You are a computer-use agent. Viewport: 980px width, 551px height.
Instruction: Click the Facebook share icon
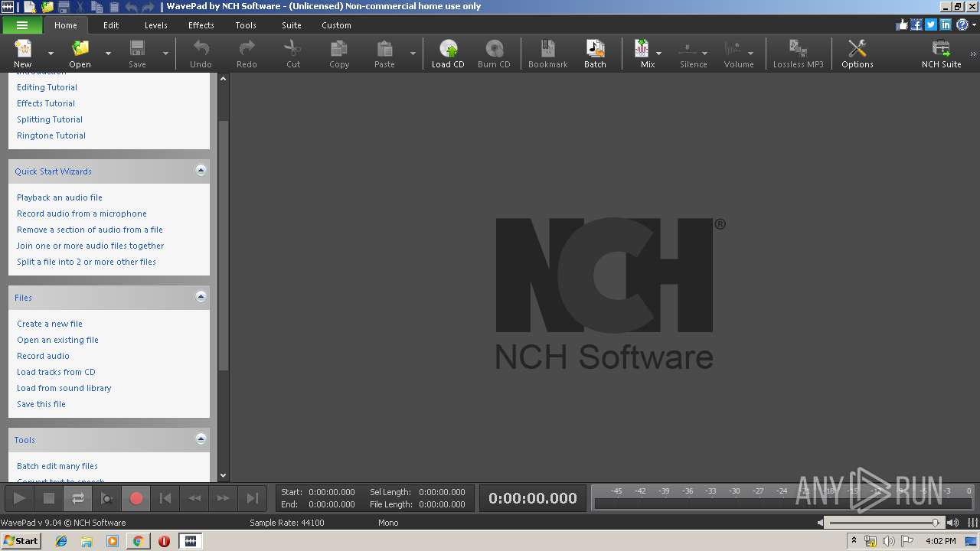tap(916, 24)
